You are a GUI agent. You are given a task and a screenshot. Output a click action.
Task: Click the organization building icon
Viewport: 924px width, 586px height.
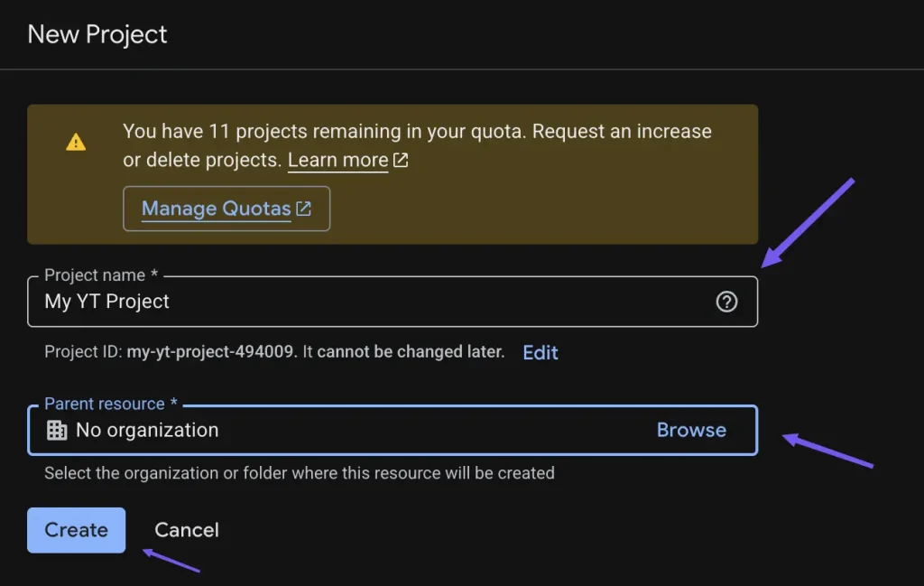pyautogui.click(x=57, y=431)
